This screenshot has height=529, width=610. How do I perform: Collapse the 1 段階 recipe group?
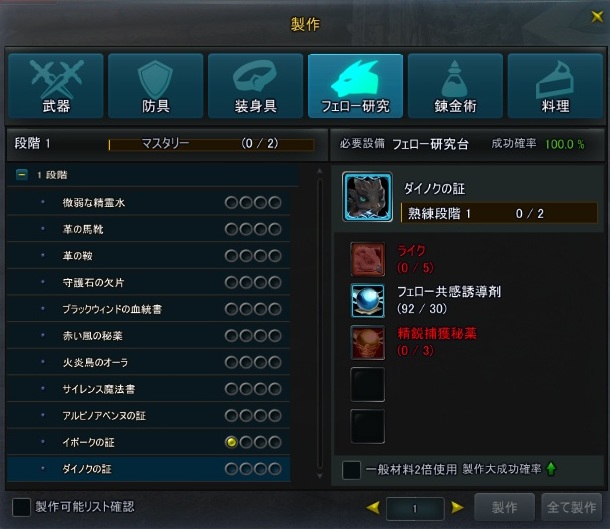tap(22, 175)
